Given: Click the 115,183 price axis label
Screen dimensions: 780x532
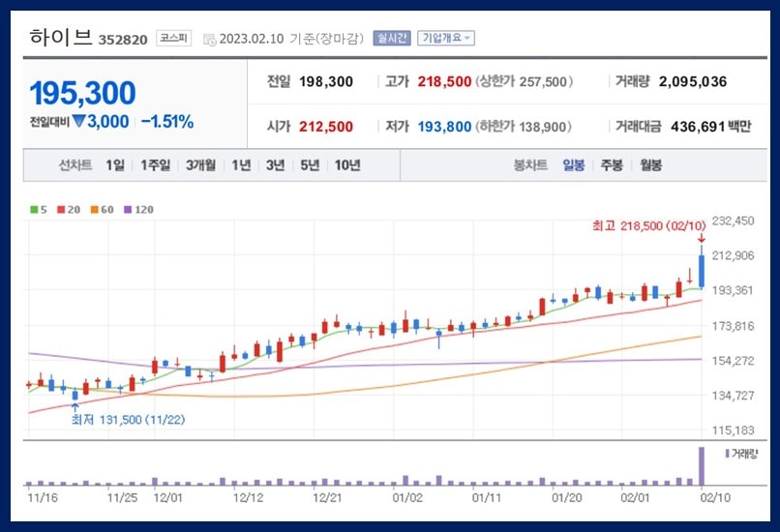Looking at the screenshot, I should tap(734, 430).
